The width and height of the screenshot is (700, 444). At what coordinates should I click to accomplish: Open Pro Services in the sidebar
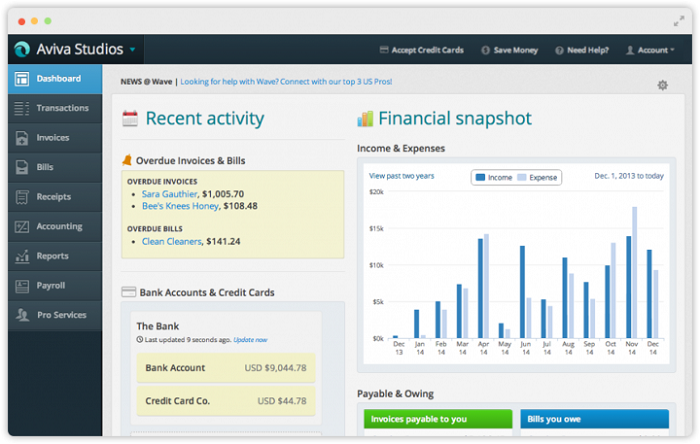(x=62, y=315)
